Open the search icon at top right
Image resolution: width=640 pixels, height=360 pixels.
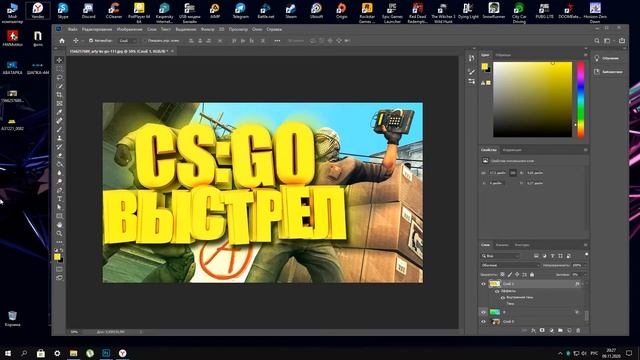(x=597, y=41)
